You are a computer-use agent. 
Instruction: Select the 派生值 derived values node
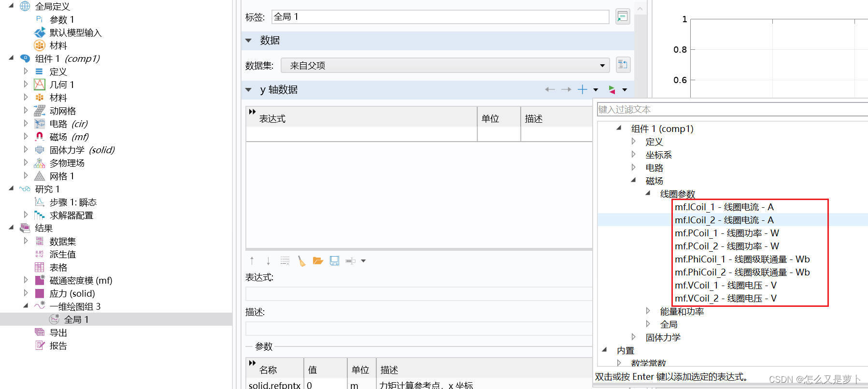tap(62, 254)
